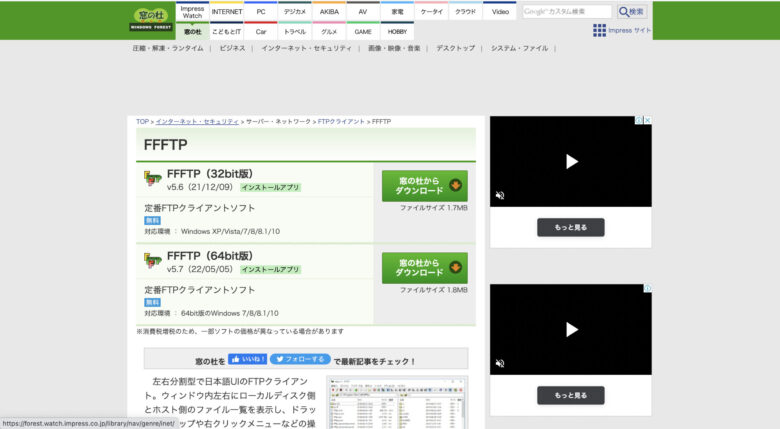Open the クラウド tab
The height and width of the screenshot is (429, 780).
466,12
